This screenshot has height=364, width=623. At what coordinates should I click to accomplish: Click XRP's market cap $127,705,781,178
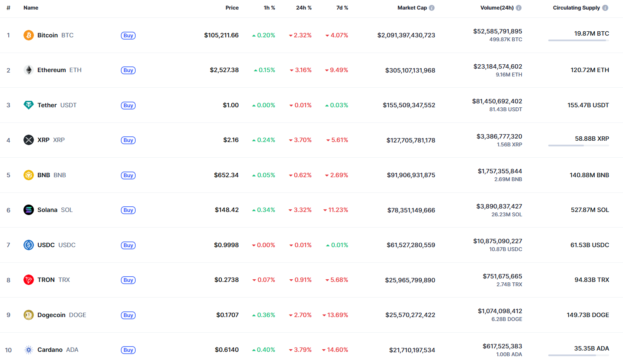411,140
